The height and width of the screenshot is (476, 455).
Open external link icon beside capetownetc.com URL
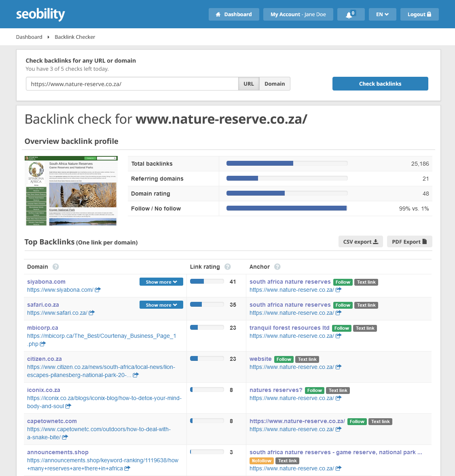[x=65, y=437]
